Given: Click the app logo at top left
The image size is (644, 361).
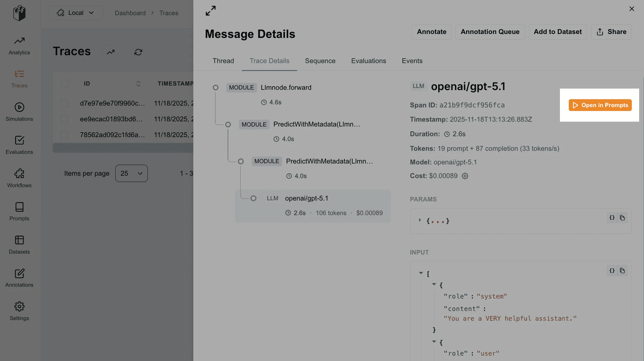Looking at the screenshot, I should [x=19, y=13].
